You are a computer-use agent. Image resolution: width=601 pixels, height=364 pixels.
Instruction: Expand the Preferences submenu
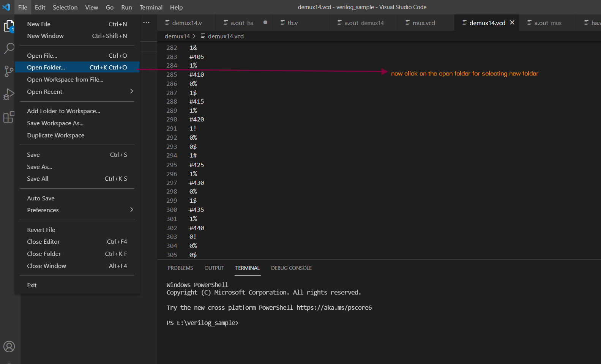pyautogui.click(x=77, y=210)
